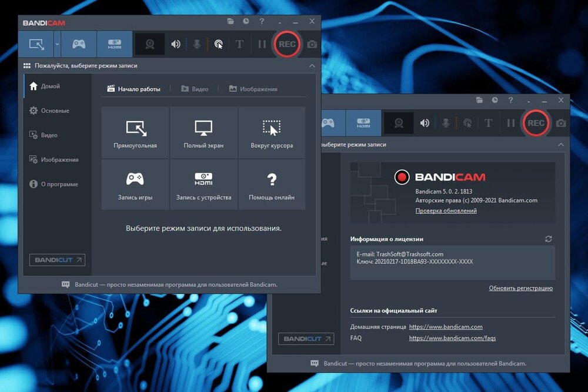Screen dimensions: 588x392
Task: Toggle microphone in back window toolbar
Action: 446,123
